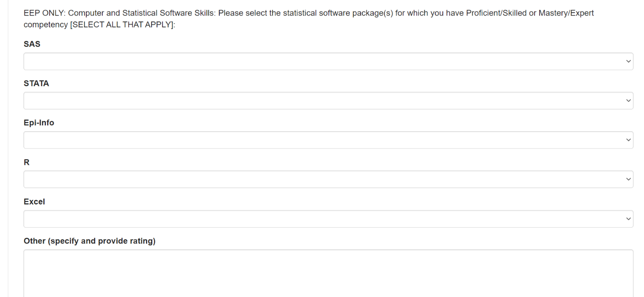Click the chevron arrow on Excel field
Image resolution: width=644 pixels, height=297 pixels.
(629, 219)
